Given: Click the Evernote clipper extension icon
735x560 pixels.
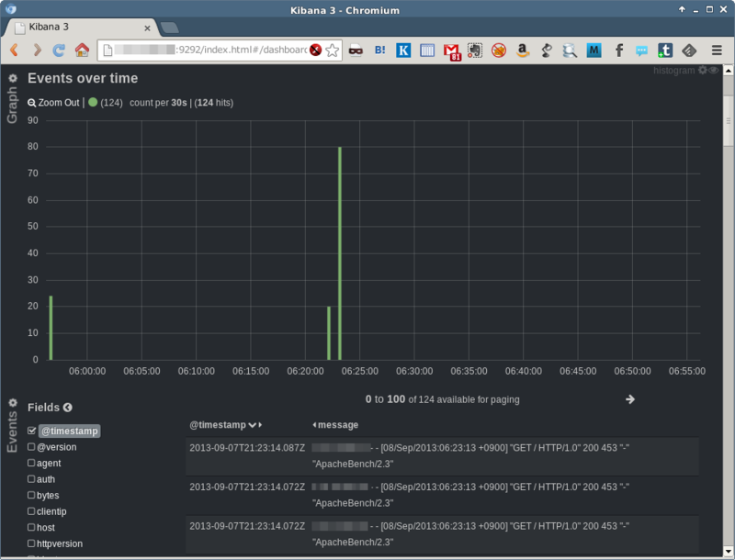Looking at the screenshot, I should tap(475, 50).
